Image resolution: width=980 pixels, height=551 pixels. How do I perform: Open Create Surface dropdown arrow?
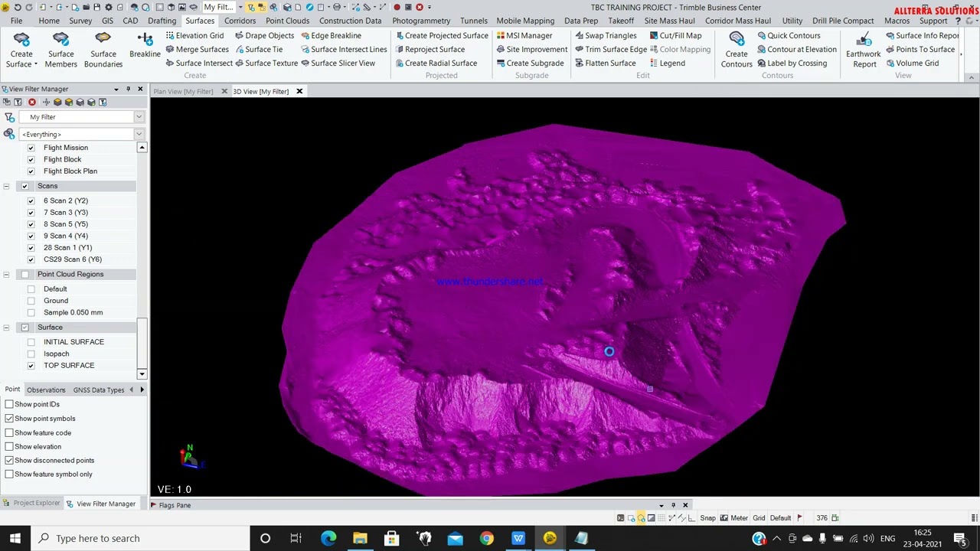point(35,64)
